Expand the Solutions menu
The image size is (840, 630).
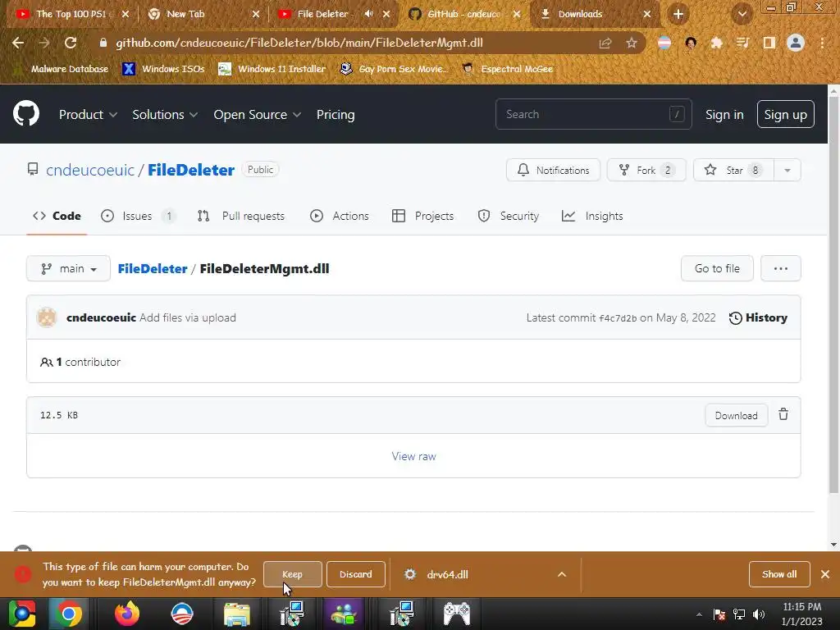click(165, 115)
